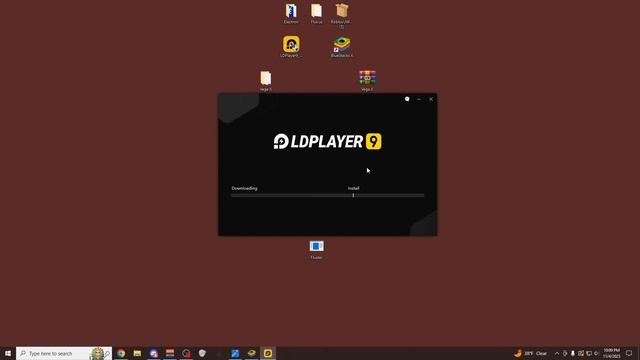Select the LDPlayer9 installer desktop icon
Image resolution: width=640 pixels, height=360 pixels.
click(291, 47)
